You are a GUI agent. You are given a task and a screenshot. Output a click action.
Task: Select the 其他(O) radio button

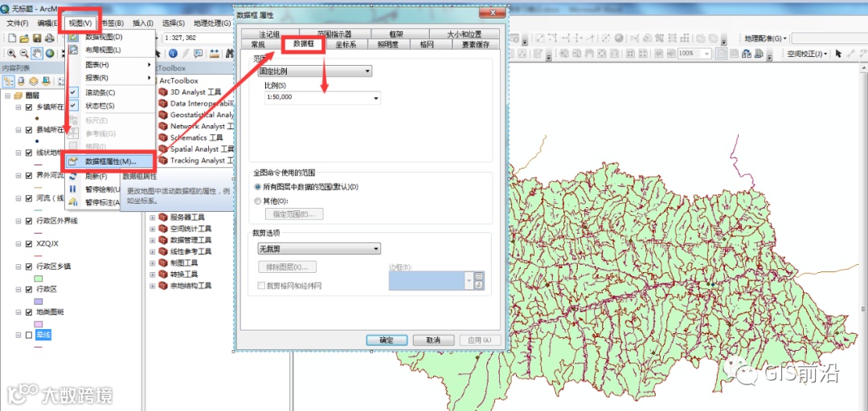[x=257, y=201]
